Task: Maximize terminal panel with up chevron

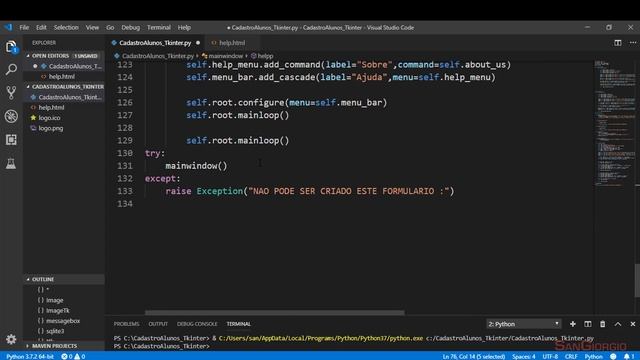Action: point(618,324)
